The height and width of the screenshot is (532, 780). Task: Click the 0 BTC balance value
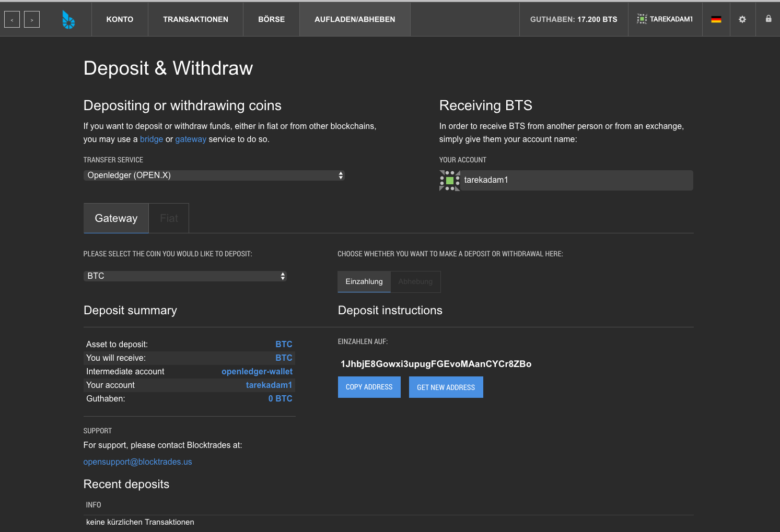pyautogui.click(x=280, y=399)
